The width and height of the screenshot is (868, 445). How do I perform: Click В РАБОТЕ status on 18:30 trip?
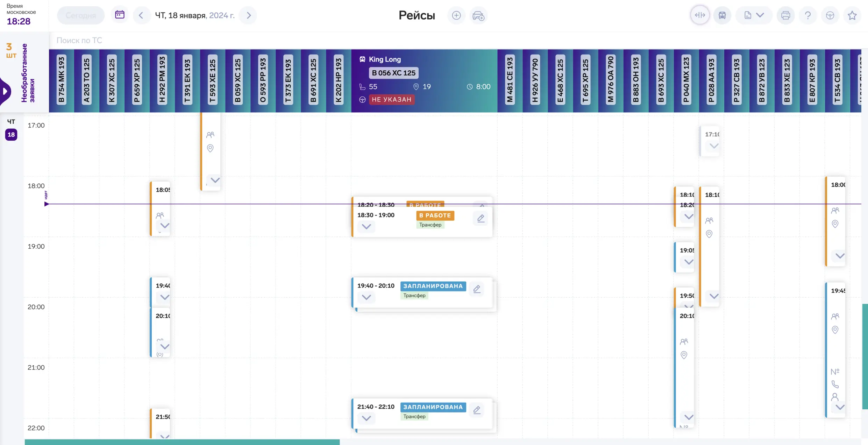(x=435, y=216)
